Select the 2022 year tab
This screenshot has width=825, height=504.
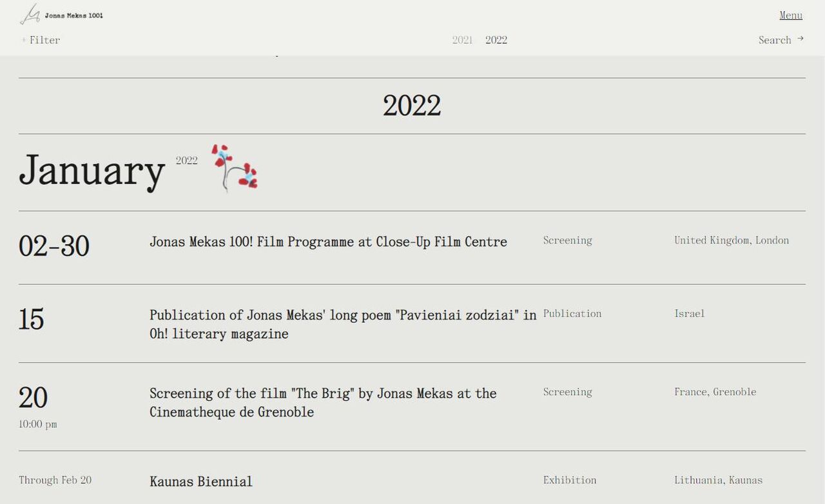click(496, 40)
